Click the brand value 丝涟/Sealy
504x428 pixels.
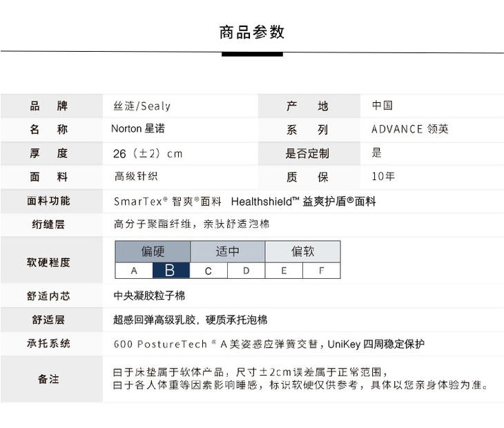142,106
